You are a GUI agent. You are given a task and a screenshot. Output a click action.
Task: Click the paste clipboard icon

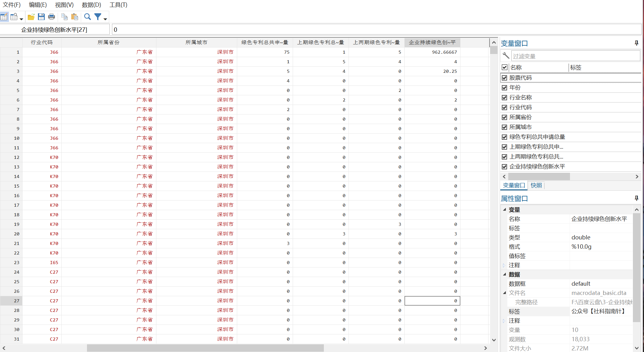pyautogui.click(x=75, y=17)
